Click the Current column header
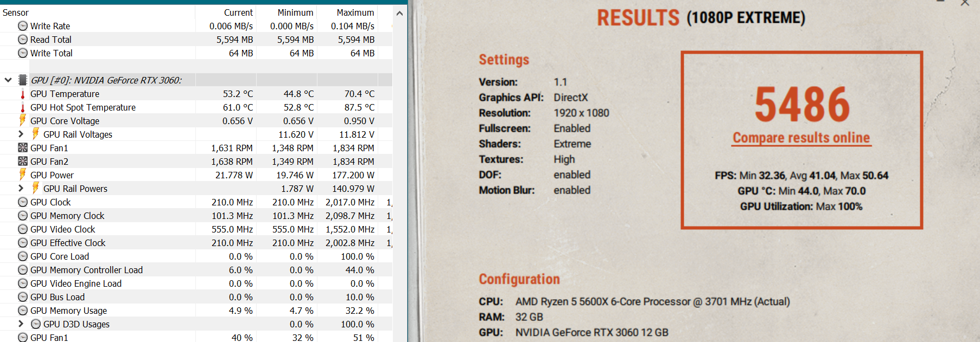The image size is (980, 342). 238,12
